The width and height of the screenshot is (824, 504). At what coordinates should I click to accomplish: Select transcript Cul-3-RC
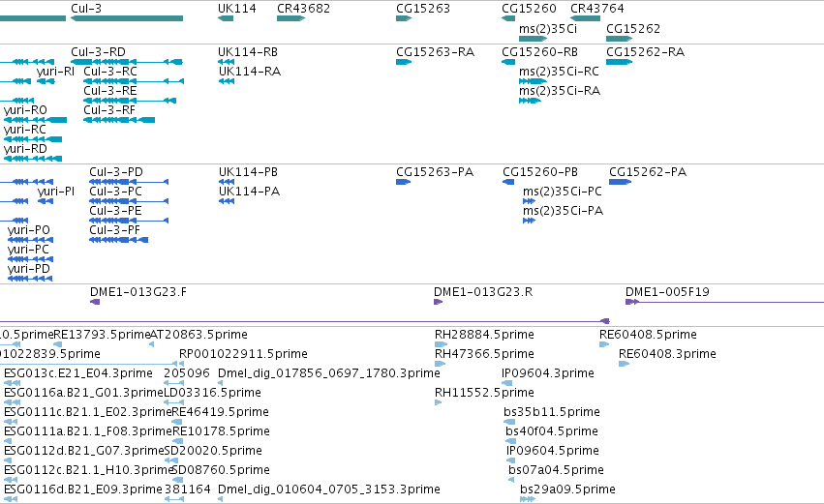110,72
